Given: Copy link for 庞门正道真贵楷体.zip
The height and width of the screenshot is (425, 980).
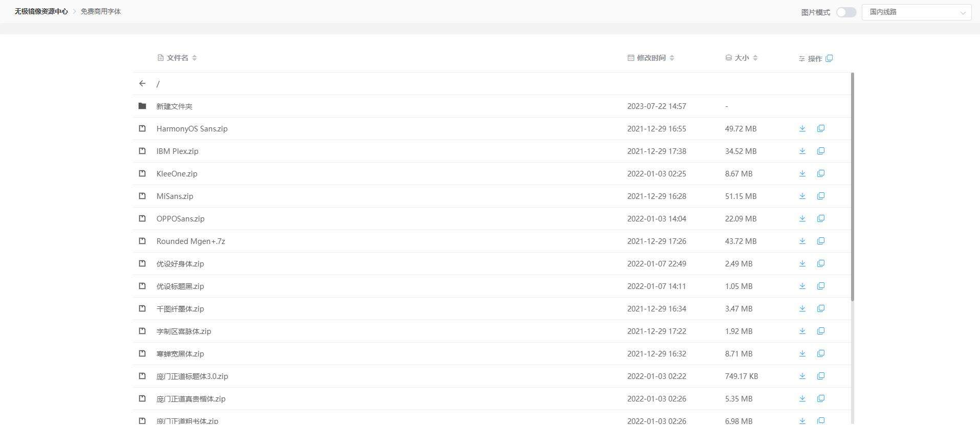Looking at the screenshot, I should (x=821, y=398).
